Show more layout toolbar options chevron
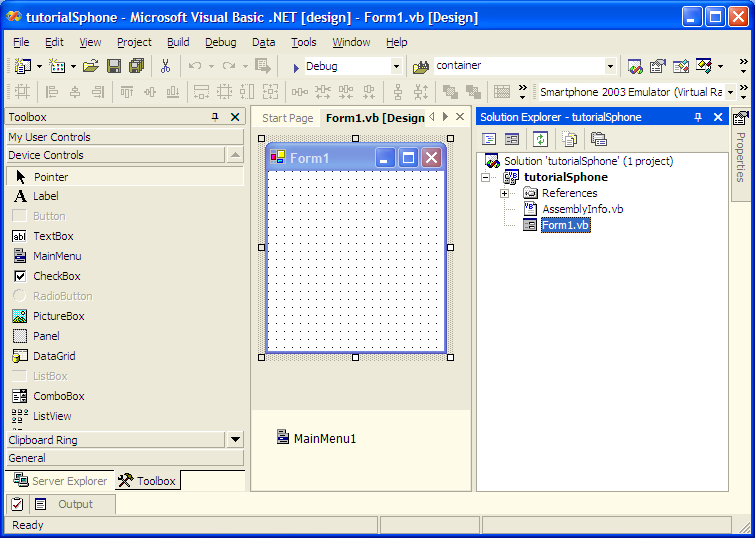Image resolution: width=755 pixels, height=538 pixels. tap(522, 92)
